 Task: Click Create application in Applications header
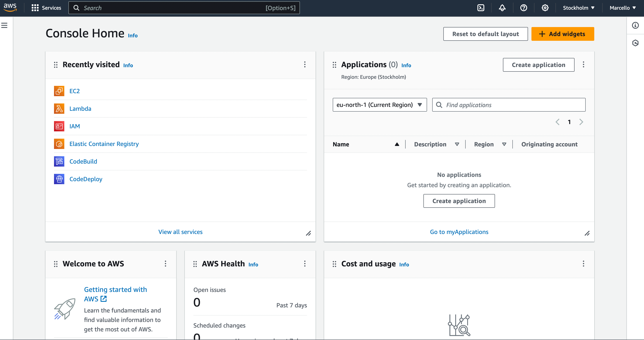pos(539,65)
